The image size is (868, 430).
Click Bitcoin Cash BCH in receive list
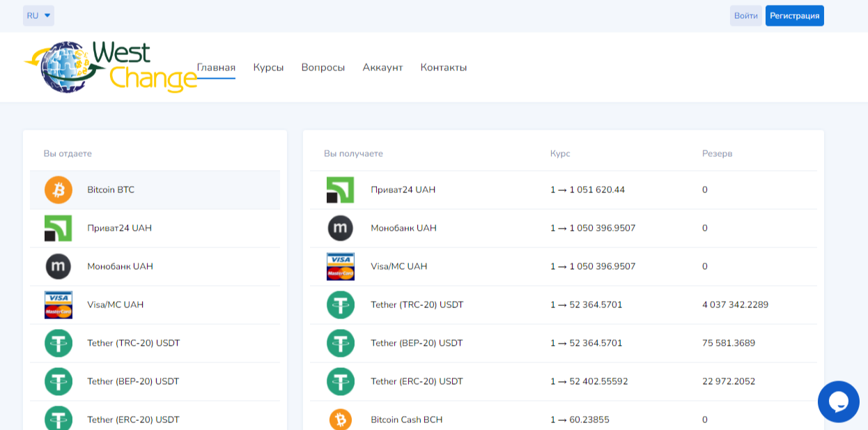[x=406, y=420]
